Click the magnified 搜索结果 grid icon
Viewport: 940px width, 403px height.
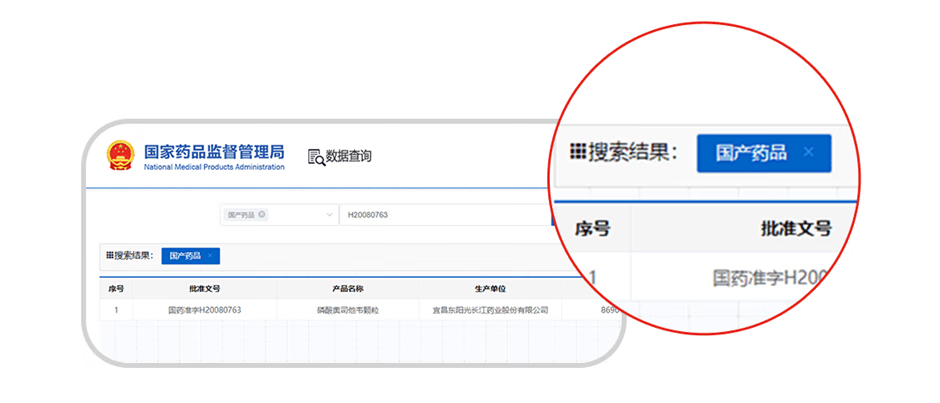click(x=577, y=152)
